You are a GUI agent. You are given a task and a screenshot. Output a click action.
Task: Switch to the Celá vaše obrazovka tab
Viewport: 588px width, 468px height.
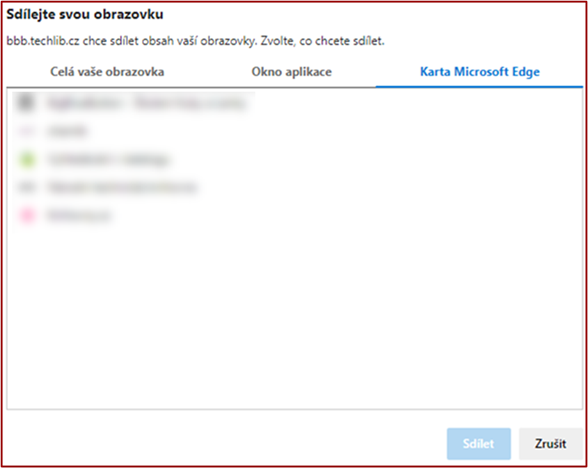click(x=107, y=72)
